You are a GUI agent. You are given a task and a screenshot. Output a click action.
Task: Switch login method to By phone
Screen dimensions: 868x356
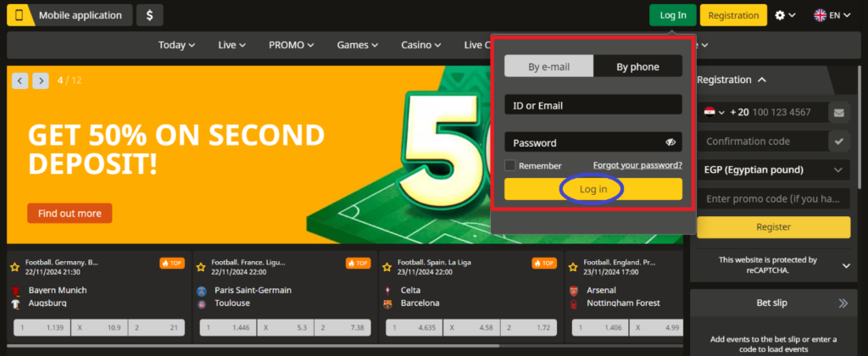[637, 66]
